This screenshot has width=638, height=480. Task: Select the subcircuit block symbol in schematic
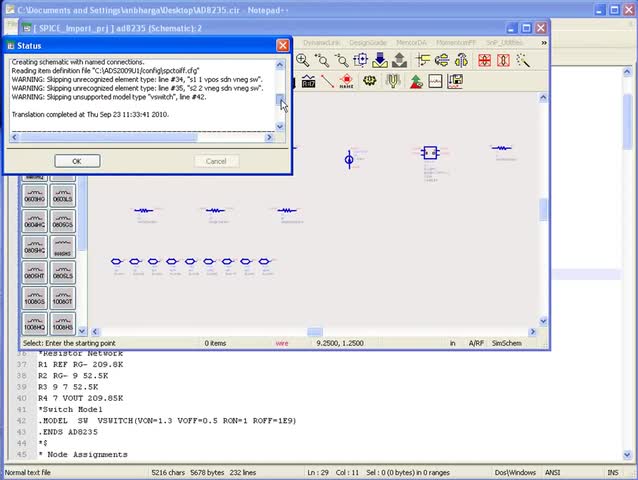tap(430, 153)
